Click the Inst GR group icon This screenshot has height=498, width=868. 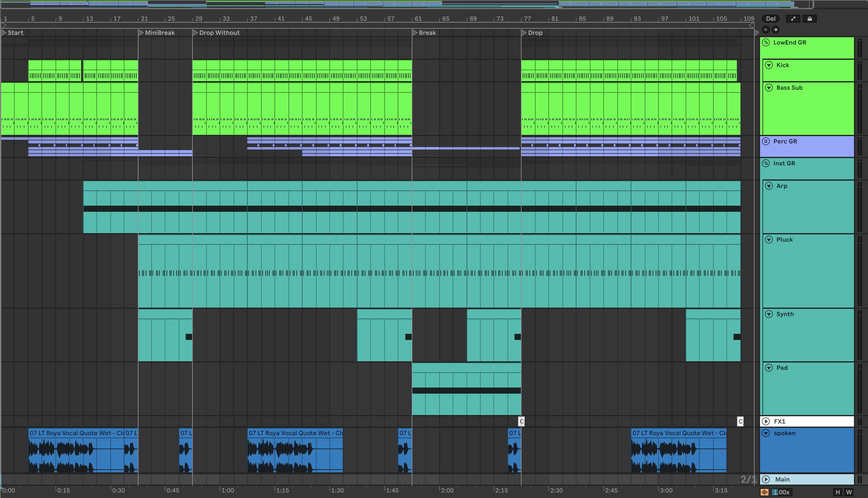point(766,163)
